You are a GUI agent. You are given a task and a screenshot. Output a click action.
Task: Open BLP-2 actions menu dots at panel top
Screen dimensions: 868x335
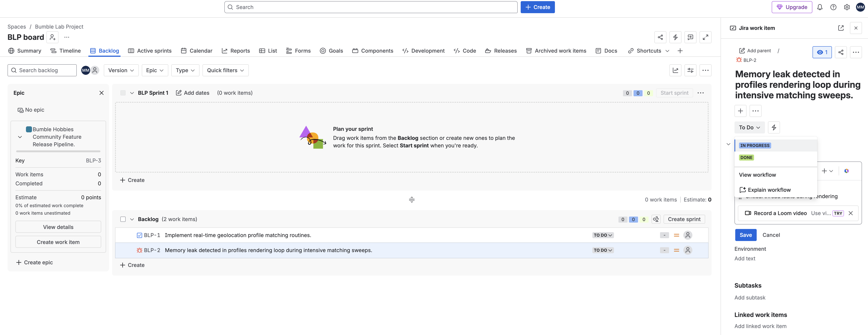click(856, 52)
